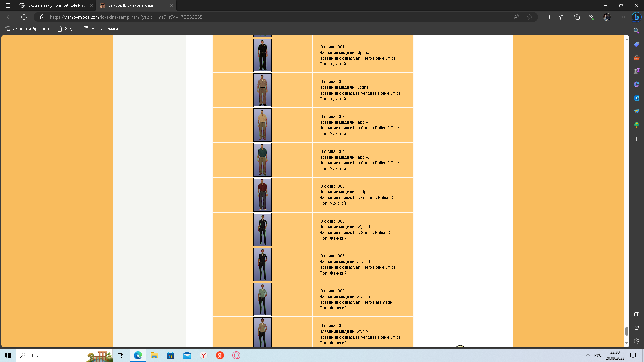
Task: Click Windows taskbar search box
Action: click(x=64, y=355)
